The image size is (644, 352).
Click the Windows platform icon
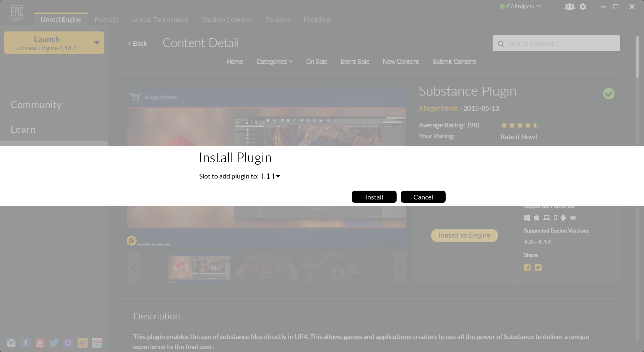click(527, 218)
